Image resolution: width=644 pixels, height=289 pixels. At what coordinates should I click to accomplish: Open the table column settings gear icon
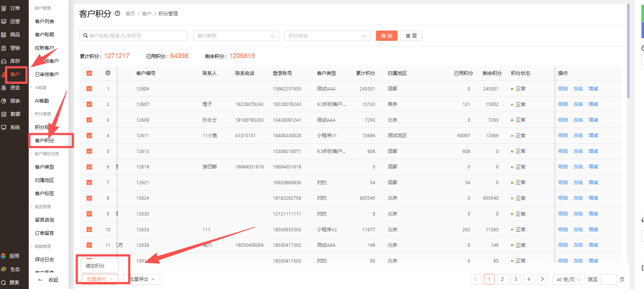click(x=108, y=73)
